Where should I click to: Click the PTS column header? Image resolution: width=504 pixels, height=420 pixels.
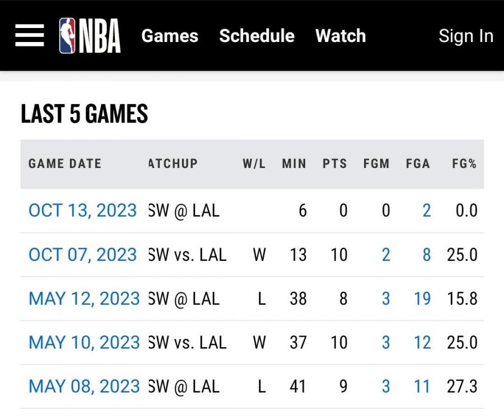coord(335,164)
